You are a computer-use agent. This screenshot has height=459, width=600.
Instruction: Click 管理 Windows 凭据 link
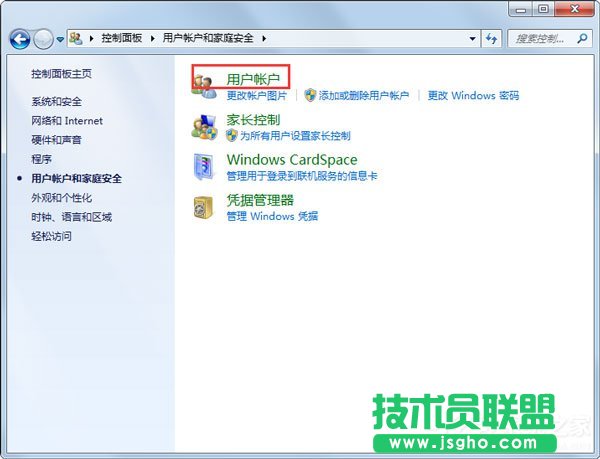tap(272, 216)
